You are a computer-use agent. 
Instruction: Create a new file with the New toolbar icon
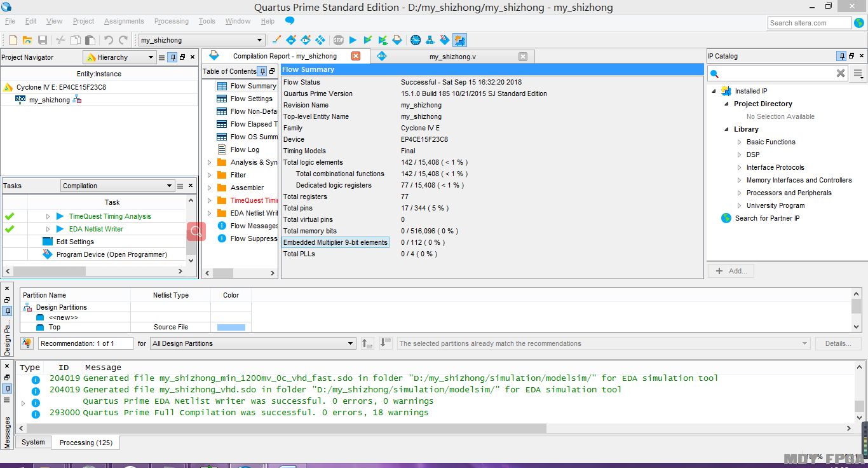click(x=13, y=40)
